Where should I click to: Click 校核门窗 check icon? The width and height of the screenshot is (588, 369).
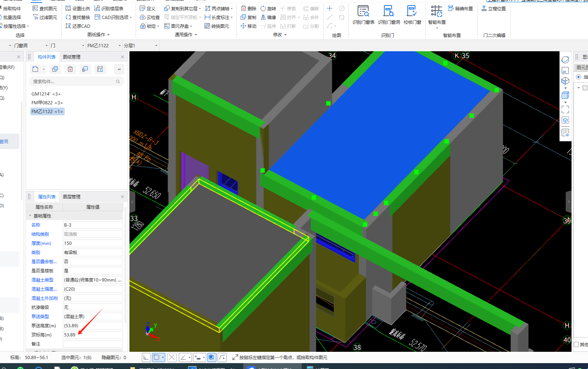pos(412,15)
